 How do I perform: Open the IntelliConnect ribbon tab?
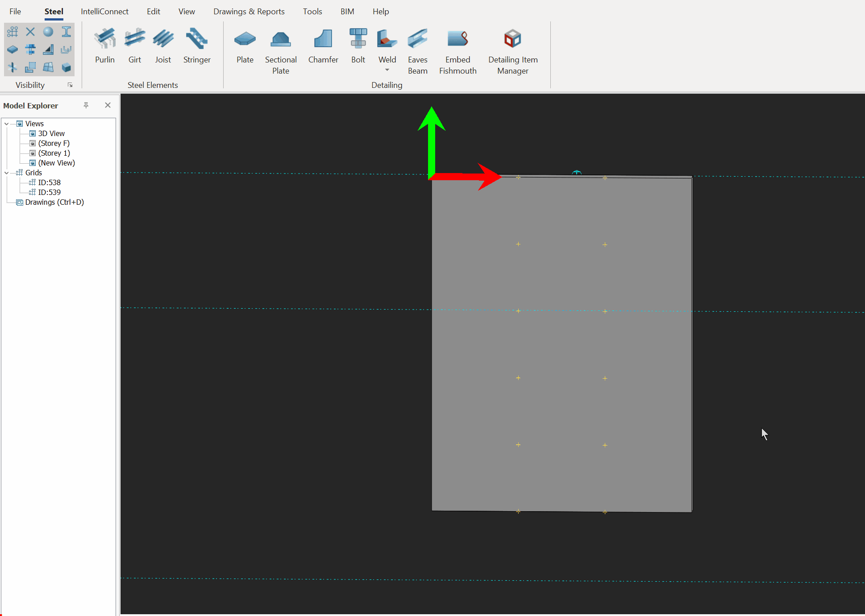pyautogui.click(x=104, y=12)
